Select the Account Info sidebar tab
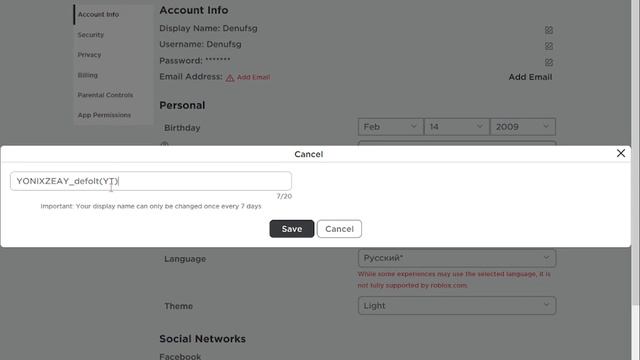The image size is (640, 360). point(98,14)
